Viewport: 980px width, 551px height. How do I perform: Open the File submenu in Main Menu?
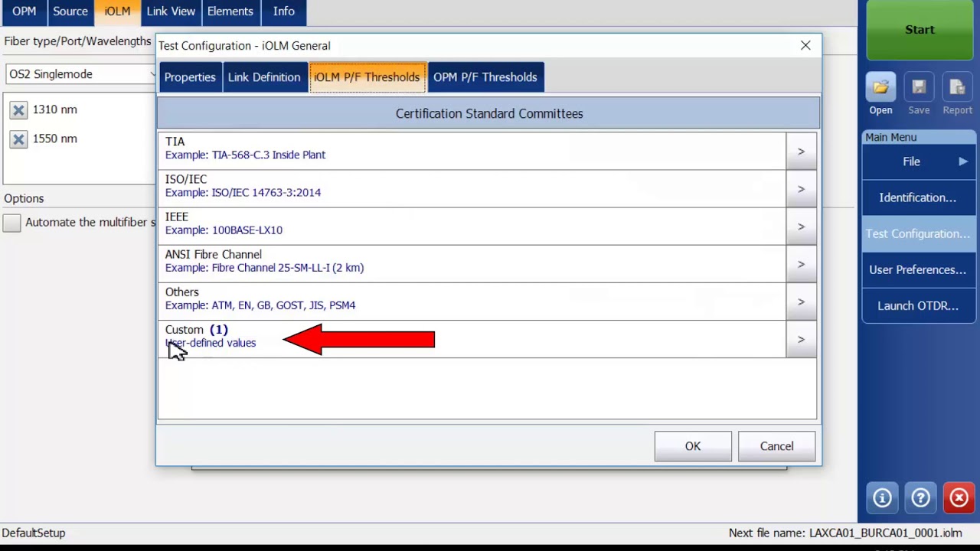coord(919,161)
